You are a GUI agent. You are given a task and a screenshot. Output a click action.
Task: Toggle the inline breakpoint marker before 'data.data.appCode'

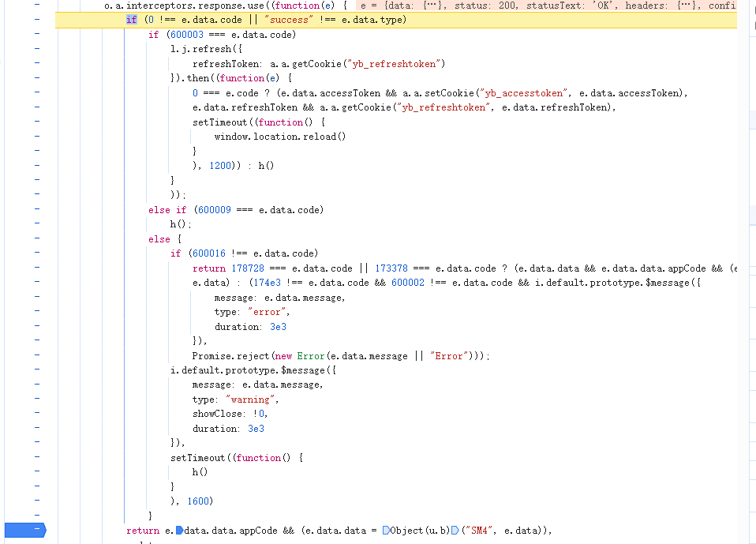click(x=179, y=531)
